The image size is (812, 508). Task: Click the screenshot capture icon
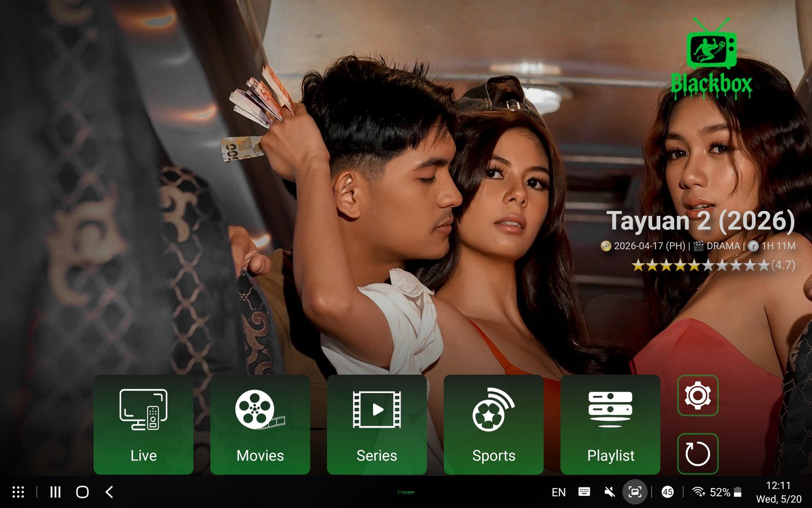pos(635,492)
